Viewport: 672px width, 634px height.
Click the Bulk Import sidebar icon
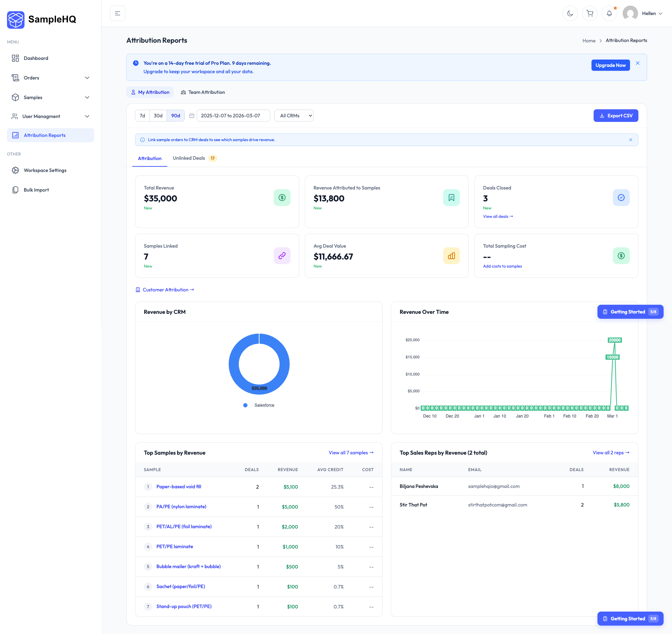click(x=15, y=190)
